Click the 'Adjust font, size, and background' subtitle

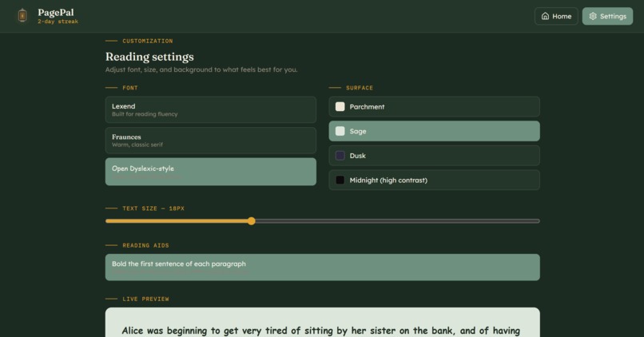(x=201, y=69)
